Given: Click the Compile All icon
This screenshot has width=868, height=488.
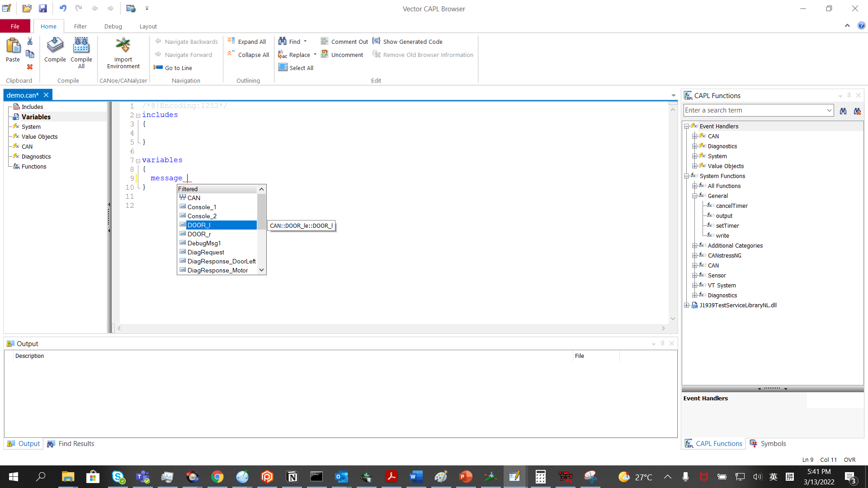Looking at the screenshot, I should (x=81, y=46).
